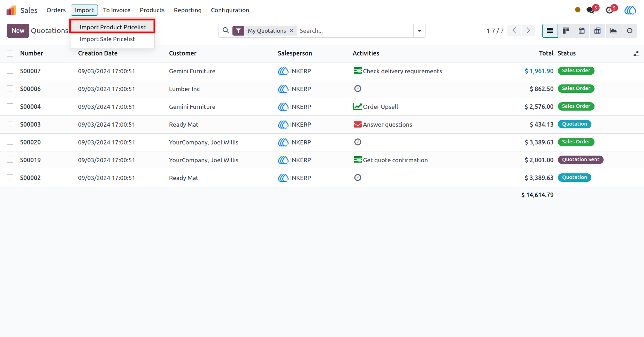Image resolution: width=644 pixels, height=337 pixels.
Task: Select all records checkbox in header
Action: click(x=10, y=53)
